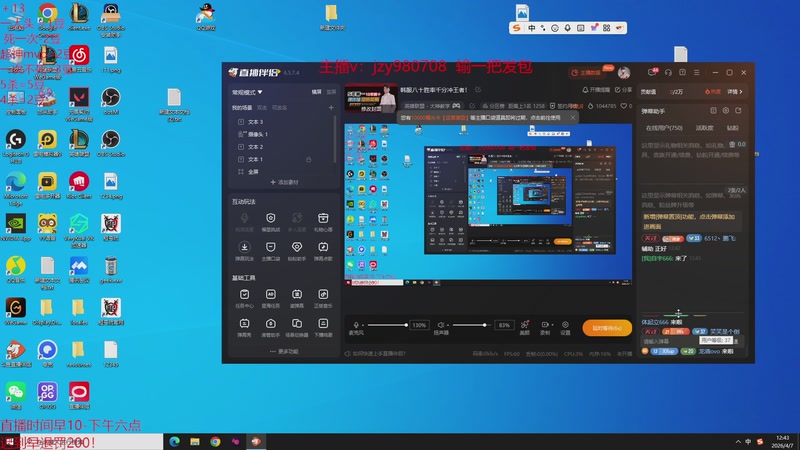Image resolution: width=800 pixels, height=450 pixels.
Task: Open the 幸运礼盒 gift-box tool icon
Action: (x=323, y=218)
